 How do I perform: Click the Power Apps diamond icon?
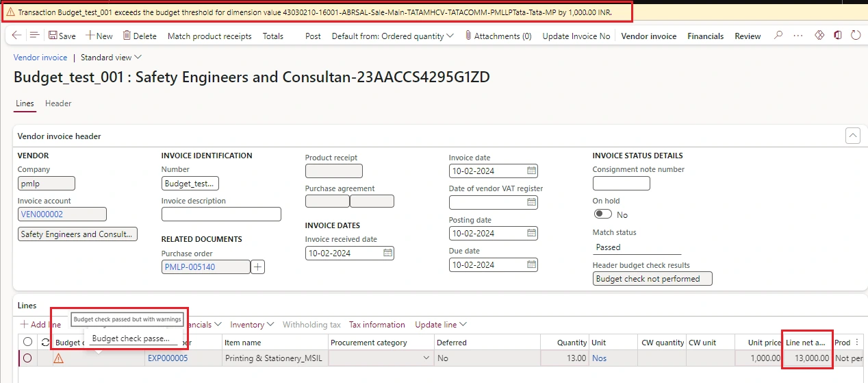click(819, 36)
